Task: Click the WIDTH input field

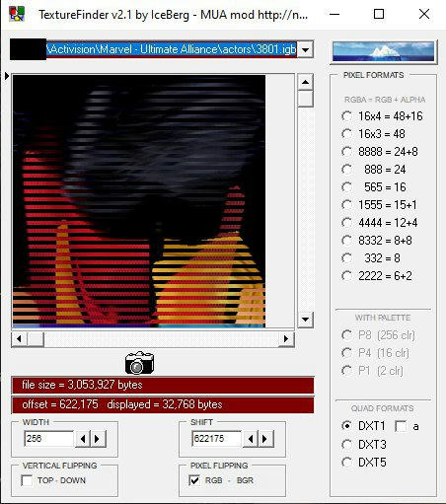Action: click(x=48, y=439)
